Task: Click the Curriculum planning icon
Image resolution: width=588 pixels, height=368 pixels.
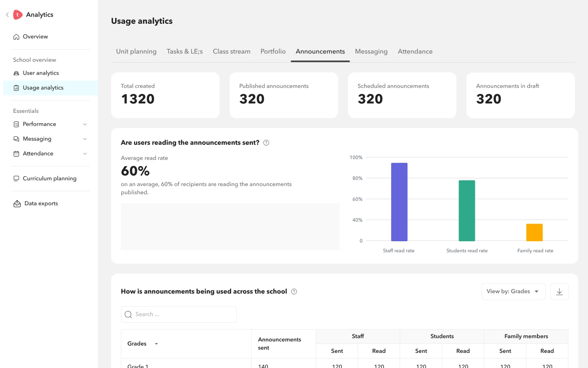Action: [16, 179]
